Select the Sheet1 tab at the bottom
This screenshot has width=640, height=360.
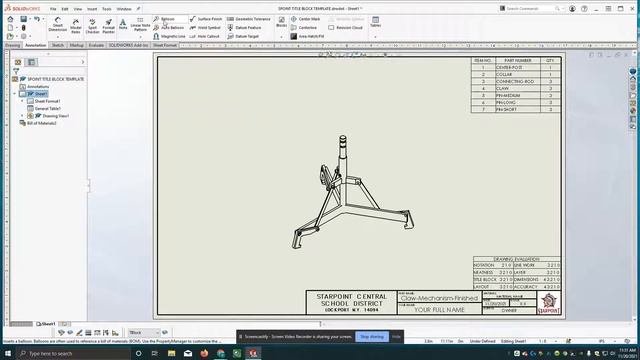coord(45,324)
